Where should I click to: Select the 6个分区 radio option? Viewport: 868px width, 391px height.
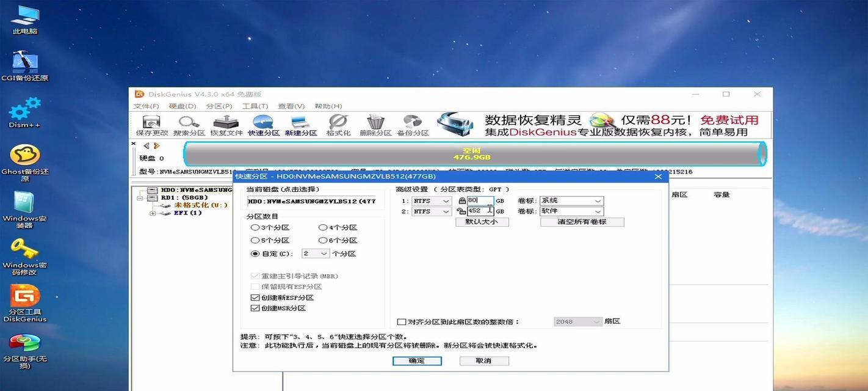click(x=322, y=241)
